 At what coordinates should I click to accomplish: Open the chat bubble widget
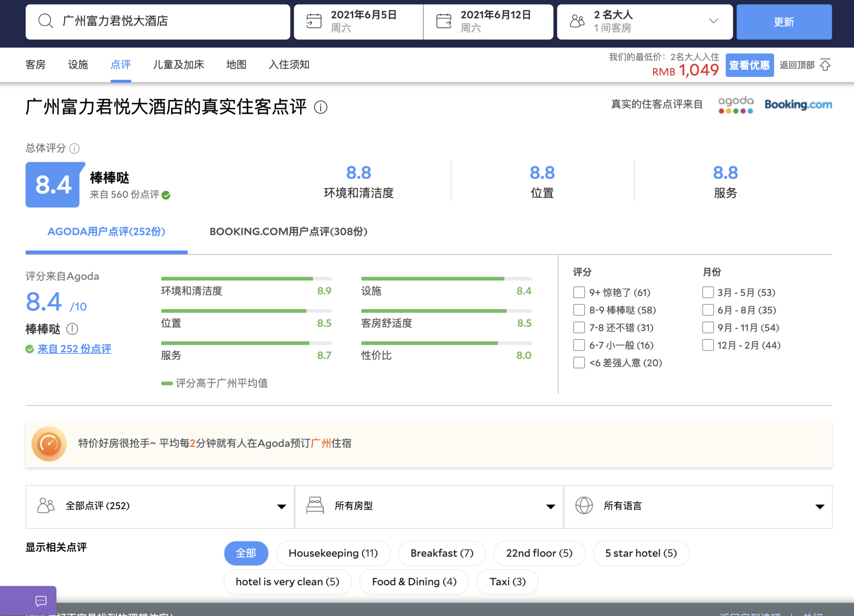41,601
